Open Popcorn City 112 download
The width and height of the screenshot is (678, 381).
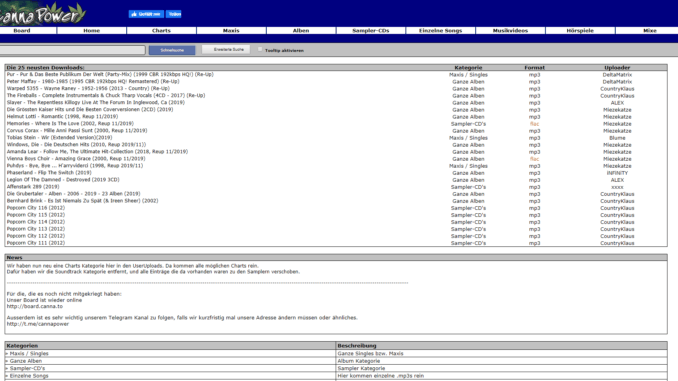point(36,236)
